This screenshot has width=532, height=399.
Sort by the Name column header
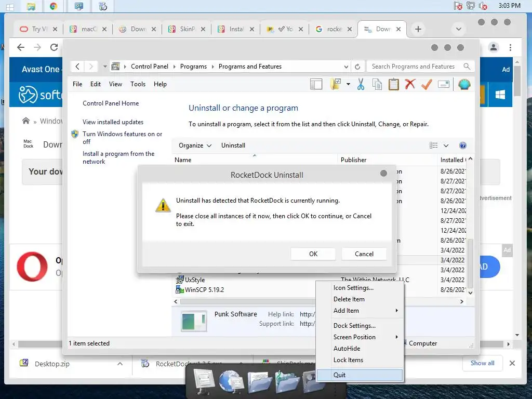(x=255, y=160)
